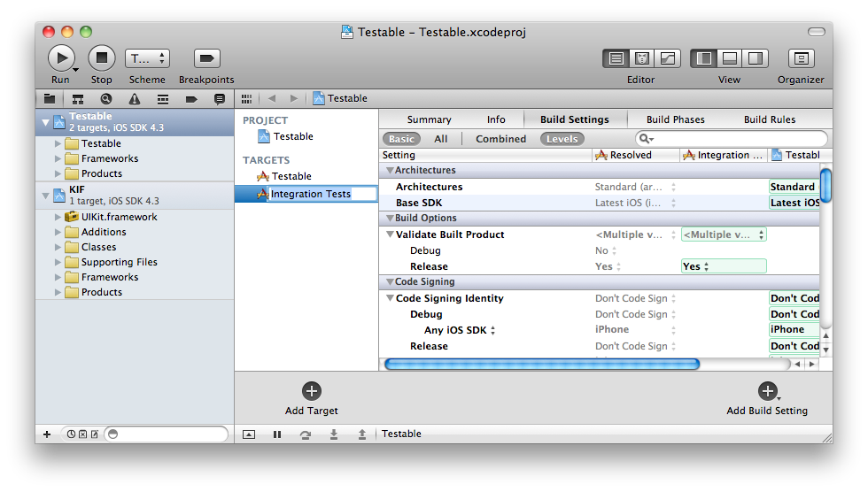Viewport: 868px width, 492px height.
Task: Click Add Target plus icon
Action: [312, 391]
